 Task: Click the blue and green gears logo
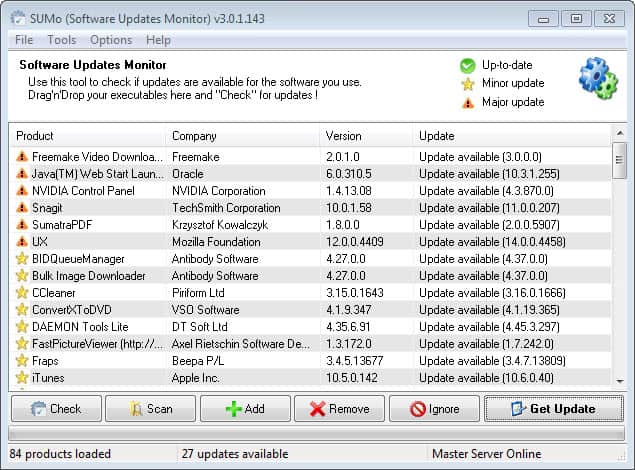click(x=598, y=78)
